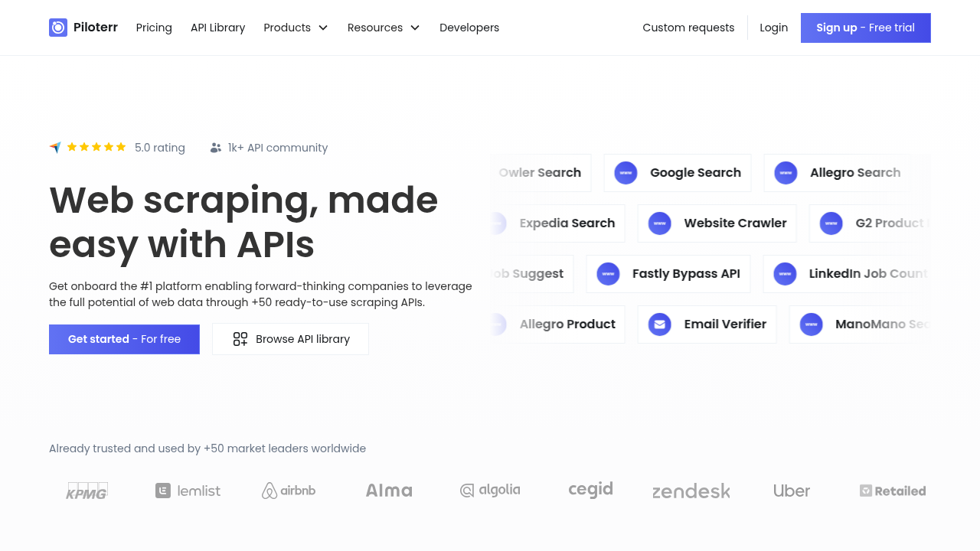Open the Pricing page
The image size is (980, 551).
(154, 28)
